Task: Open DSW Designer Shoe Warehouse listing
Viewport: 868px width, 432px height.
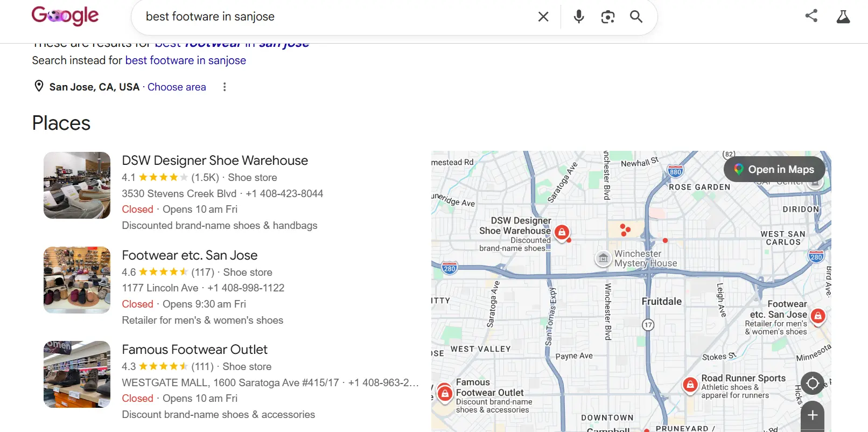Action: [x=215, y=161]
